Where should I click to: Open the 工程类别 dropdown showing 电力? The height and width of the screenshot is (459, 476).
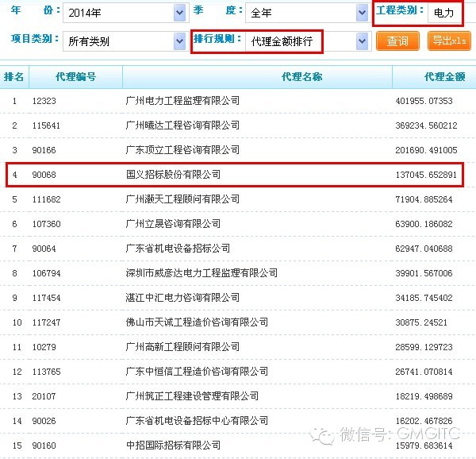452,13
